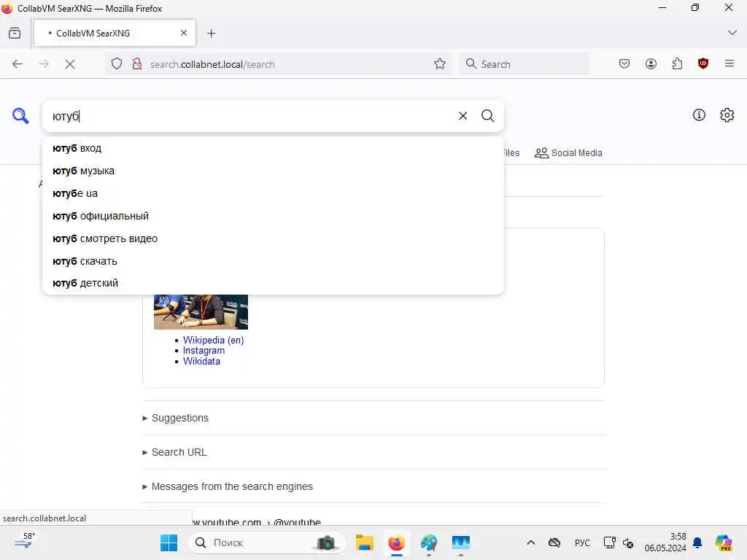Open the Save to Pocket button
Screen dimensions: 747x560
[624, 64]
